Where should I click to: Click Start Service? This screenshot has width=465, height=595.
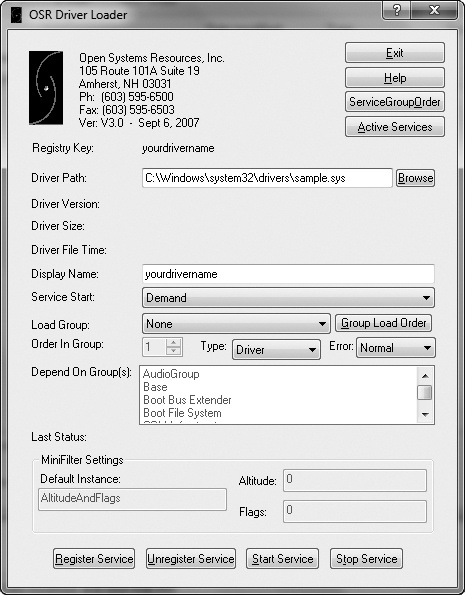coord(282,559)
